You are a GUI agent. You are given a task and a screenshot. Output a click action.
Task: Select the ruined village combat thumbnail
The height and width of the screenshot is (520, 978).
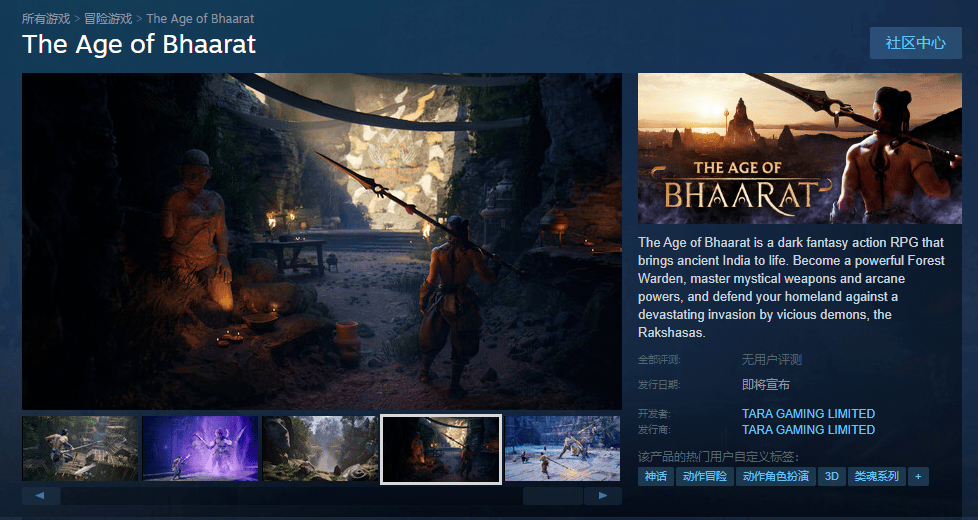coord(80,448)
